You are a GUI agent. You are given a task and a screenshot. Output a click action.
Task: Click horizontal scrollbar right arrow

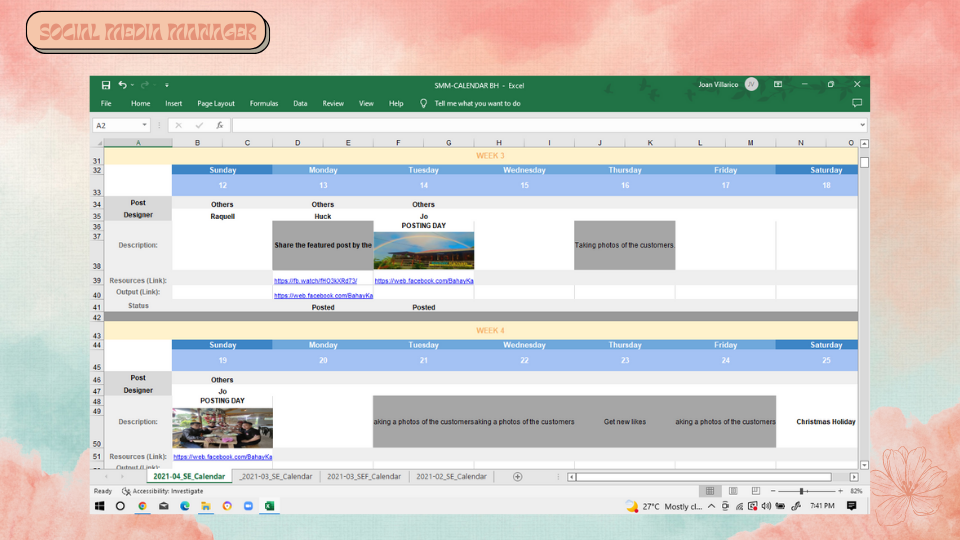click(853, 476)
